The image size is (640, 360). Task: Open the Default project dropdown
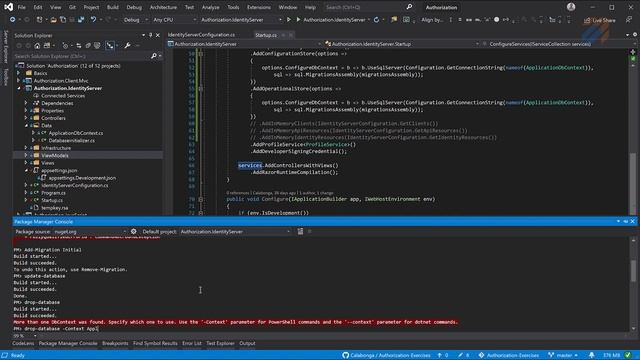[x=235, y=231]
